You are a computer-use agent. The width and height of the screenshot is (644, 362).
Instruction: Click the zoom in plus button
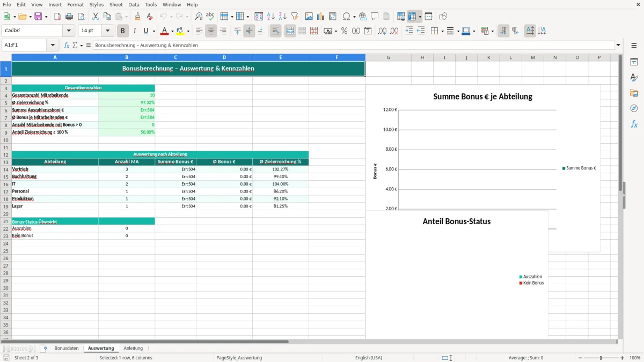point(623,358)
